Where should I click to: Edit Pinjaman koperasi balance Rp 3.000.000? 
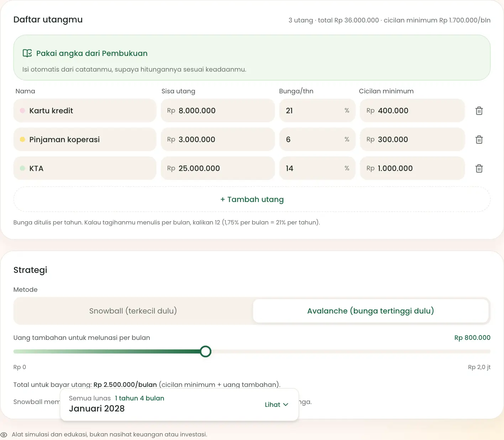(x=218, y=140)
